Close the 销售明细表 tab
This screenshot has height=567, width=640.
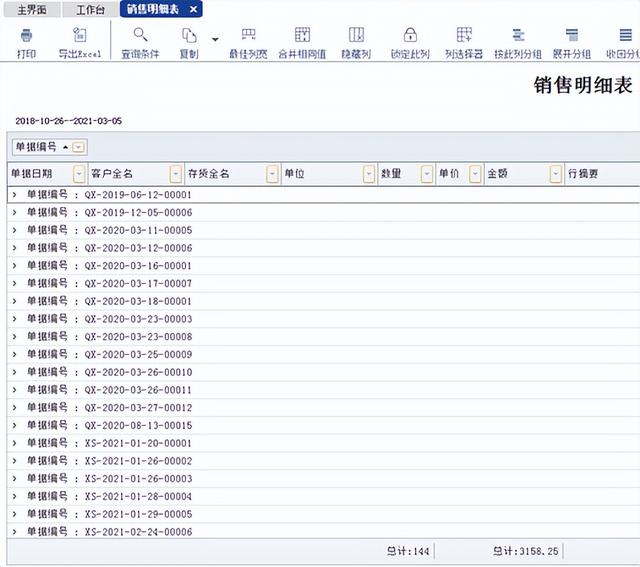point(193,9)
